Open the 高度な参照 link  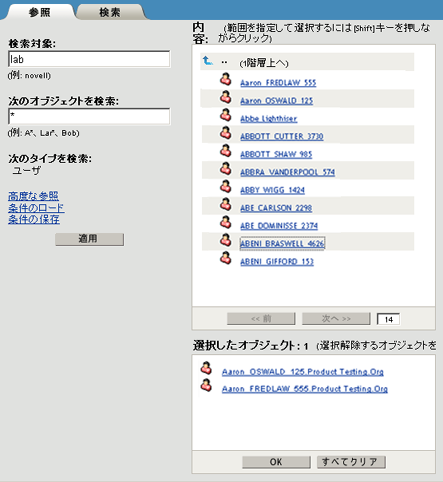(33, 196)
